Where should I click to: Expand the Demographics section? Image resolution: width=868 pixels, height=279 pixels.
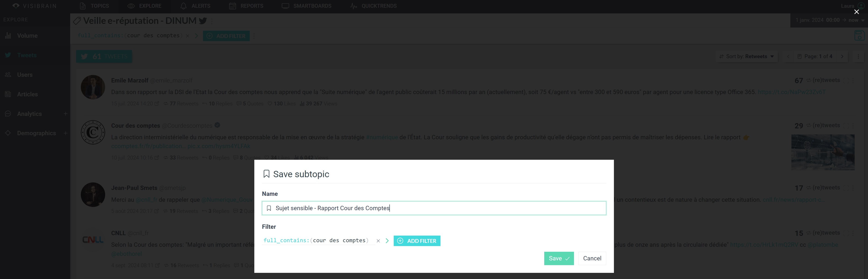pyautogui.click(x=65, y=133)
